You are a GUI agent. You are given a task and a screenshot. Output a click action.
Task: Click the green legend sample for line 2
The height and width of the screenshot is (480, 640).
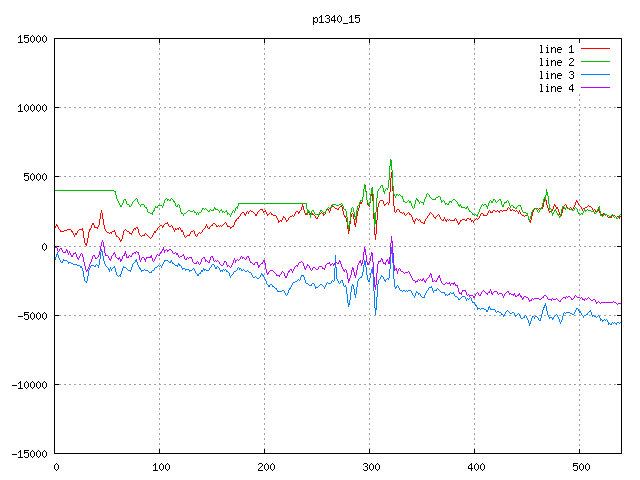[x=596, y=62]
